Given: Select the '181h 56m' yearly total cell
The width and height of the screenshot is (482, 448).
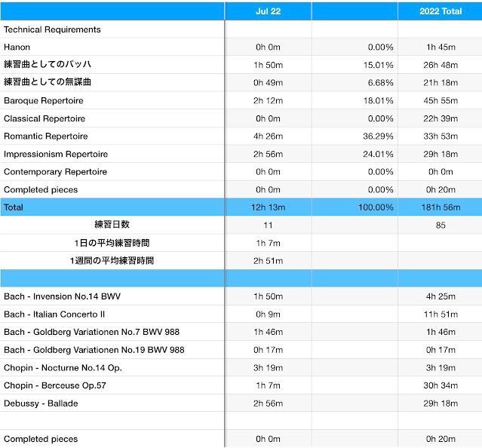Looking at the screenshot, I should (441, 207).
